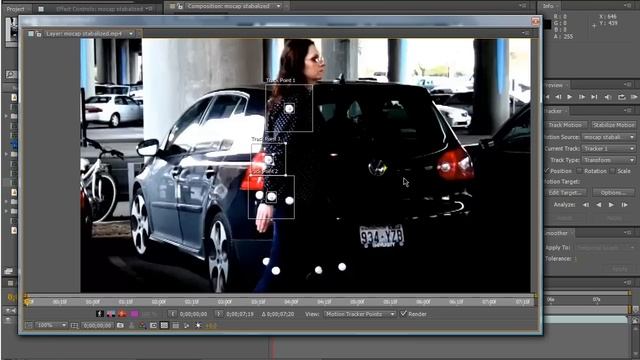This screenshot has height=360, width=640.
Task: Switch to the Smoother panel tab
Action: [556, 233]
